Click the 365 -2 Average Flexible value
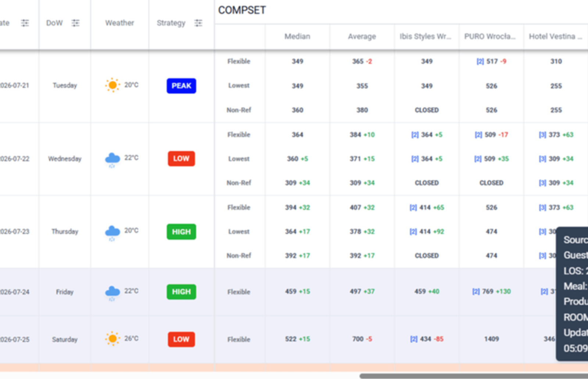 [x=362, y=61]
